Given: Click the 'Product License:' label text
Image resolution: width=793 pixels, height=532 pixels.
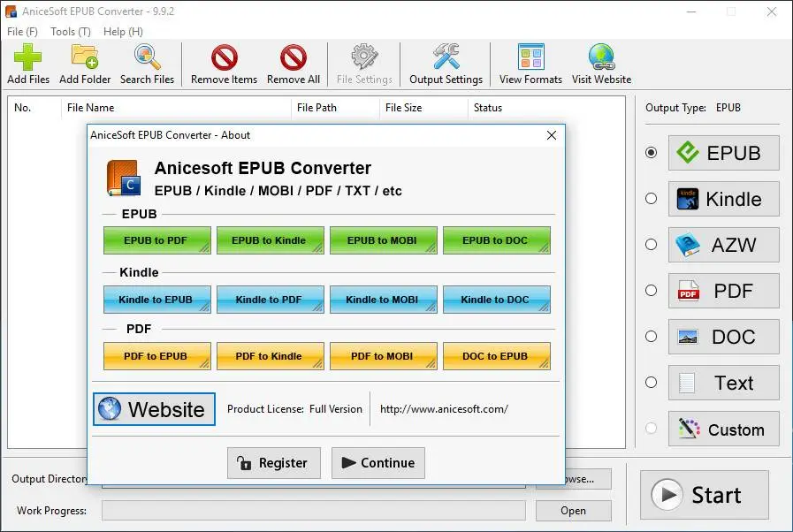Looking at the screenshot, I should [x=265, y=408].
